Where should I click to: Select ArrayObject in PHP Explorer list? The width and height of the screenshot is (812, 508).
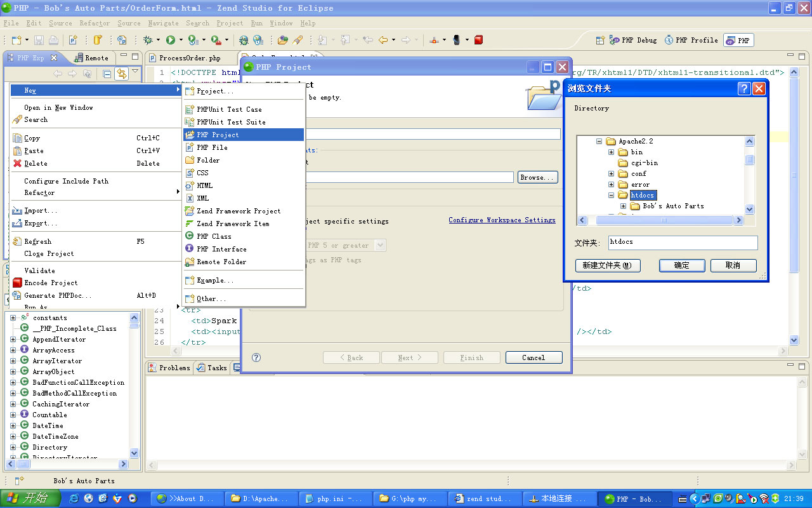point(53,371)
